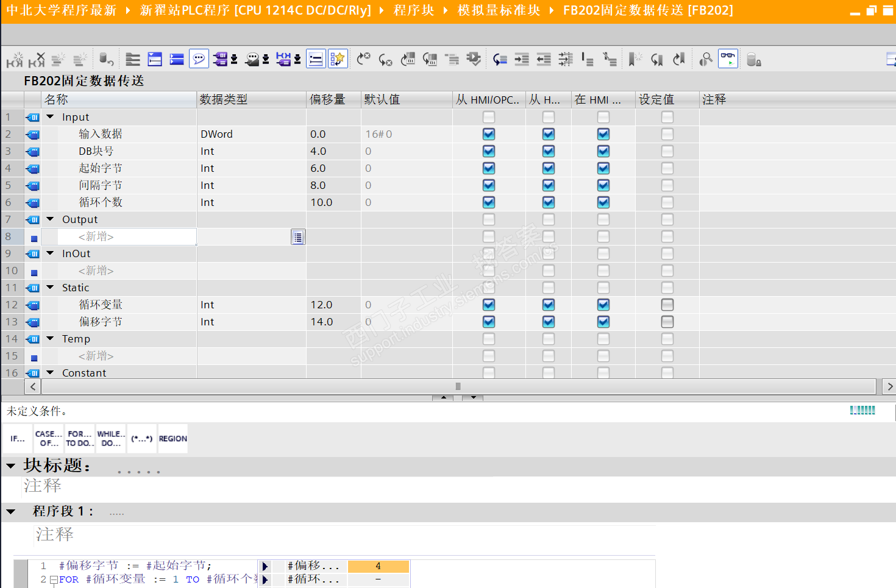
Task: Click the outdent text icon
Action: tap(544, 59)
